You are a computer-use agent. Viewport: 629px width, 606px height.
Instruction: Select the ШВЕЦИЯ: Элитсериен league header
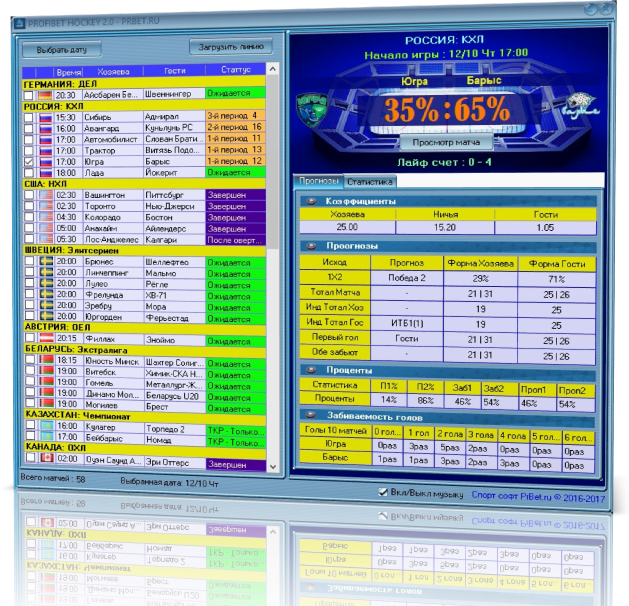[144, 250]
